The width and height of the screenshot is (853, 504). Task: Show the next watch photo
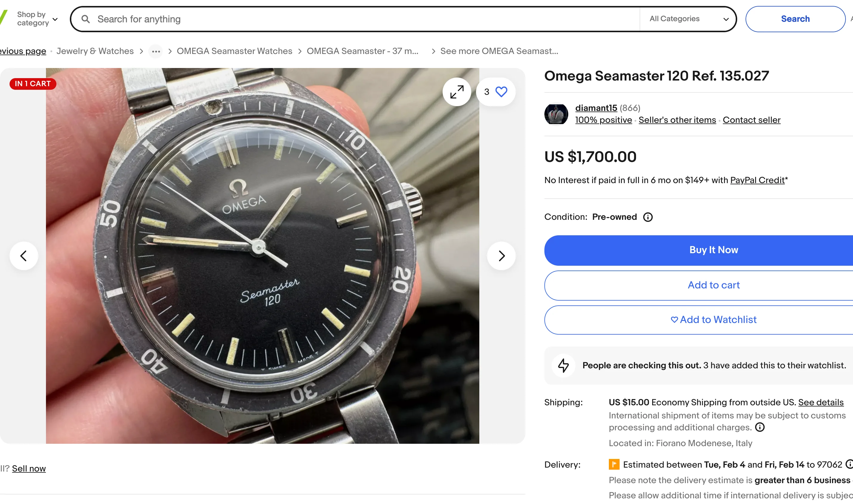click(501, 256)
